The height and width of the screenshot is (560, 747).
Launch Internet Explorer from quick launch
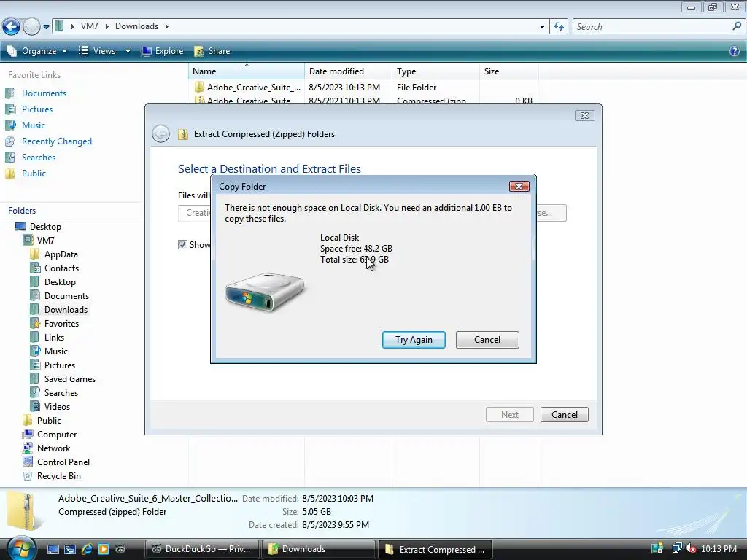87,549
